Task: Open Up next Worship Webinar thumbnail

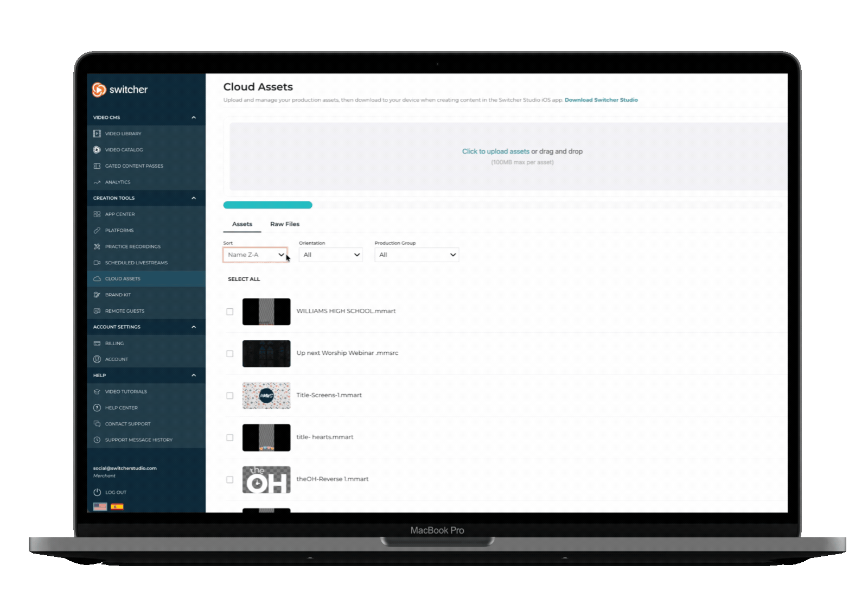Action: 266,354
